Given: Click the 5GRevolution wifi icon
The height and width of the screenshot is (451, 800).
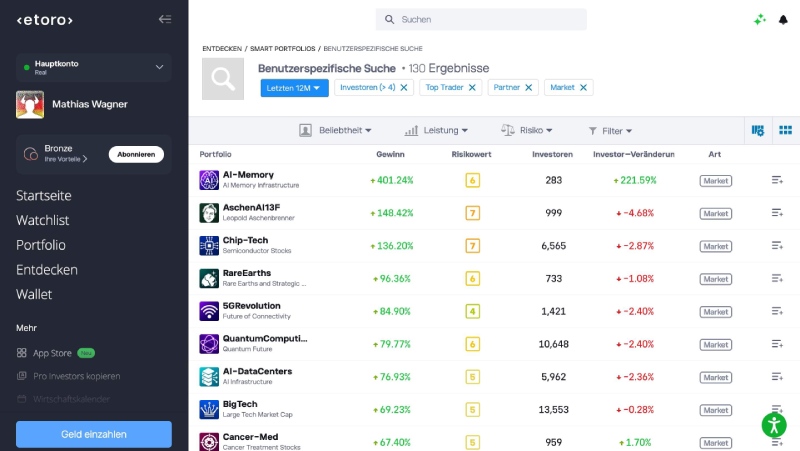Looking at the screenshot, I should (x=209, y=311).
